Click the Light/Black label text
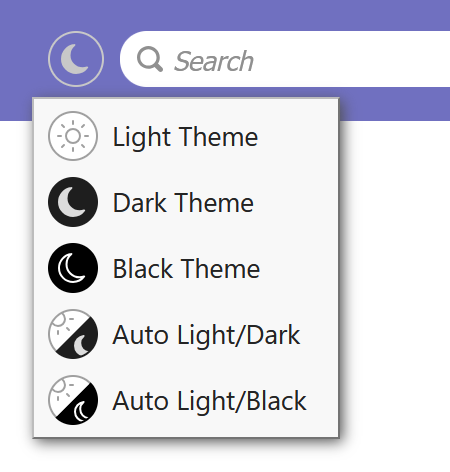 click(242, 401)
